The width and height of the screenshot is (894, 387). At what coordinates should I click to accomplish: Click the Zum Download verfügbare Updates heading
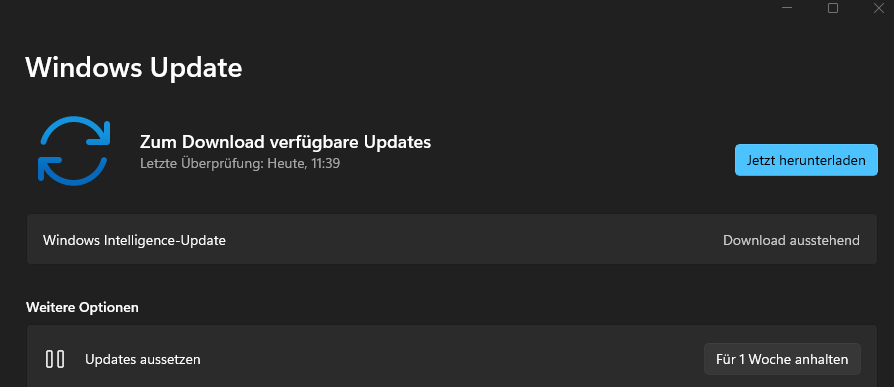285,141
